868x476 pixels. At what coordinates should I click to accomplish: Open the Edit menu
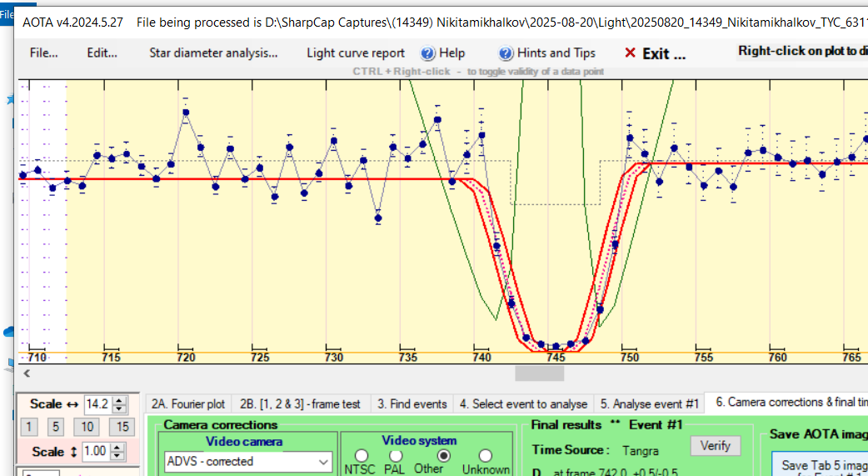tap(102, 53)
